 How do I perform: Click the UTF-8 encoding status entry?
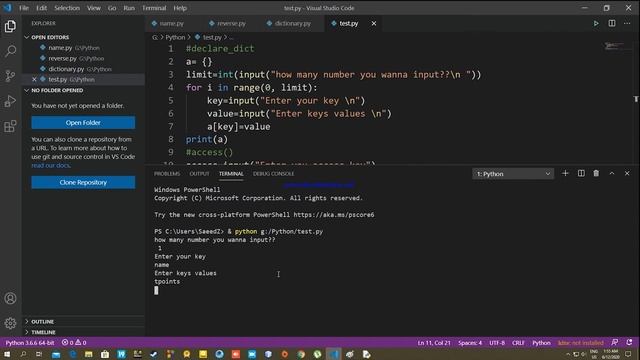click(x=497, y=343)
